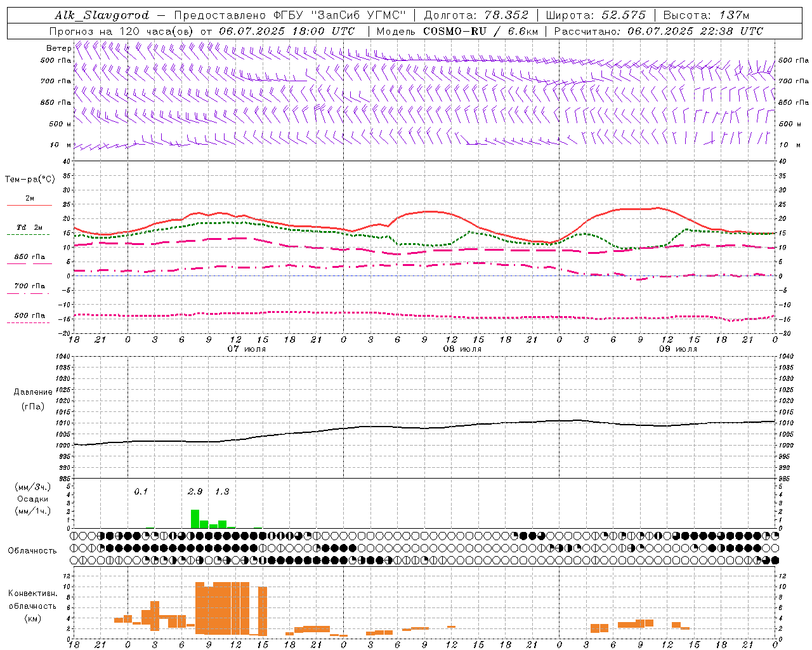This screenshot has height=650, width=812.
Task: Click the model label COSMO-RU / 6.6км
Action: [x=481, y=31]
